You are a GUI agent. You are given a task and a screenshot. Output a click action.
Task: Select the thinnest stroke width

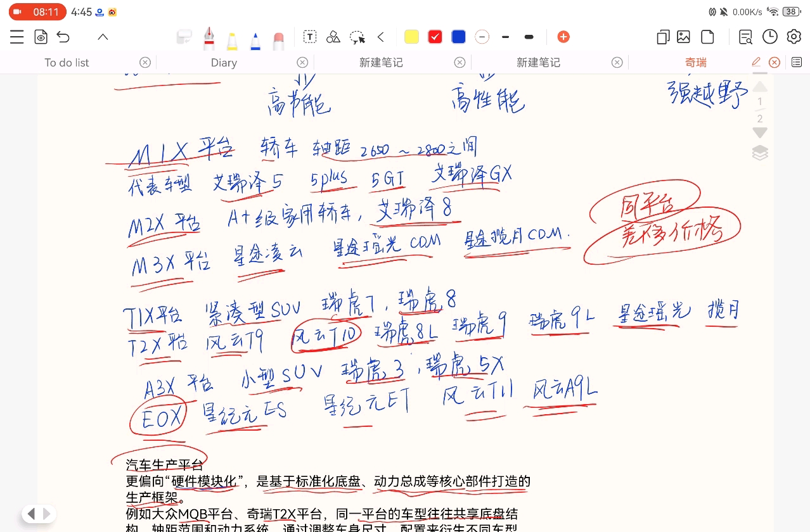click(482, 37)
